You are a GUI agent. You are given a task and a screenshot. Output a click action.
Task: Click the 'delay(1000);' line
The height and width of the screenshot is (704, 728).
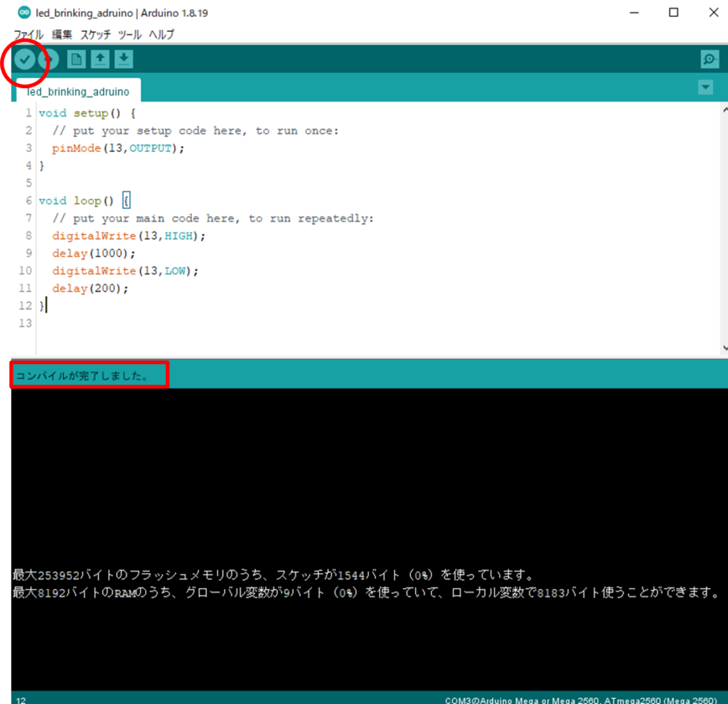point(94,254)
